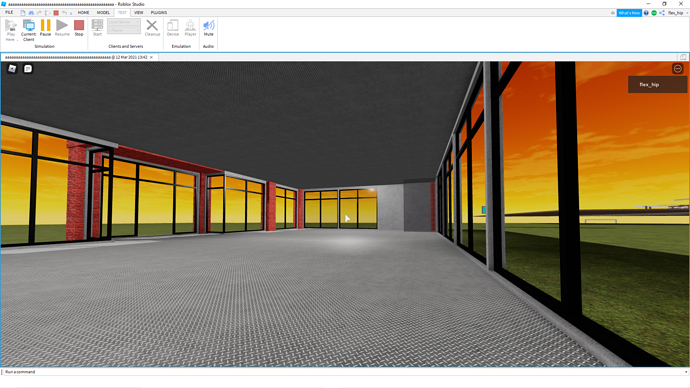Open the in-game chat icon
This screenshot has width=690, height=388.
pos(28,69)
